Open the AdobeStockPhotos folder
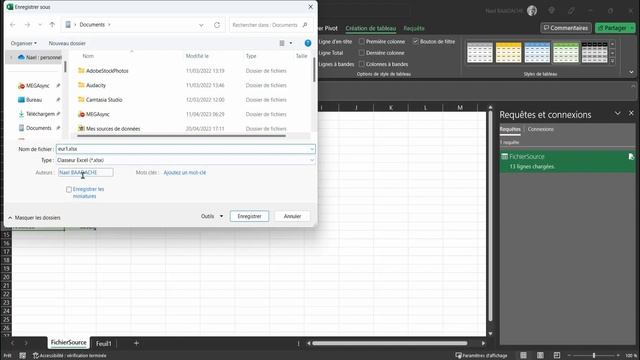This screenshot has width=640, height=360. click(107, 71)
